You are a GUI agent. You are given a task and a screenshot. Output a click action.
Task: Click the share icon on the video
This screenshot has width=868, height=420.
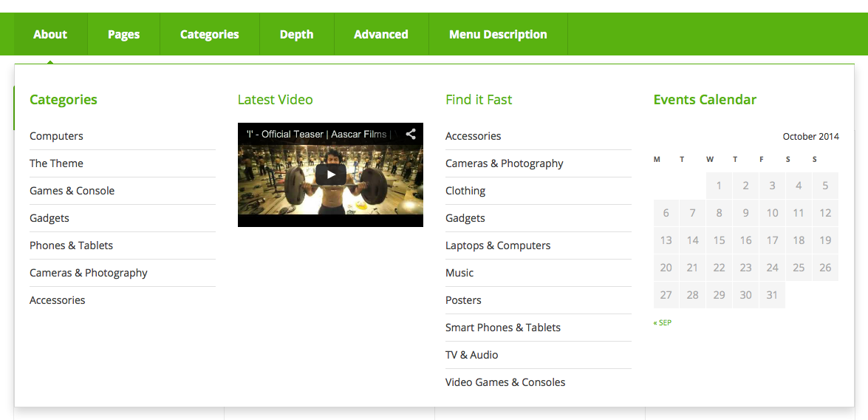(411, 134)
